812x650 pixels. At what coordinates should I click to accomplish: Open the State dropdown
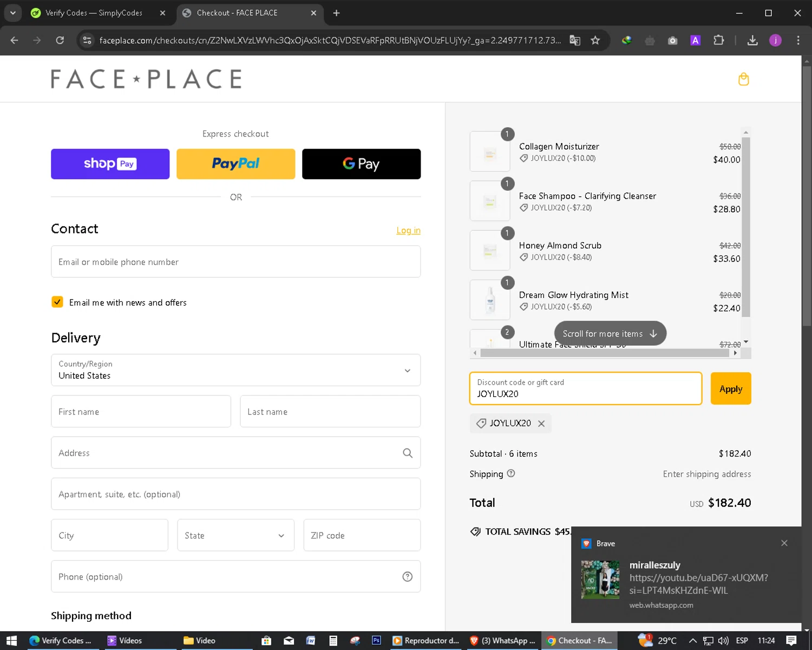click(235, 535)
